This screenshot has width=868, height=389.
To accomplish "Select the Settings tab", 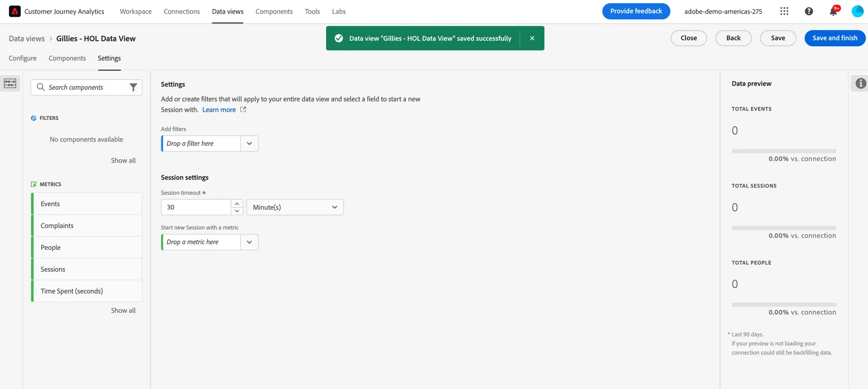I will pyautogui.click(x=109, y=58).
